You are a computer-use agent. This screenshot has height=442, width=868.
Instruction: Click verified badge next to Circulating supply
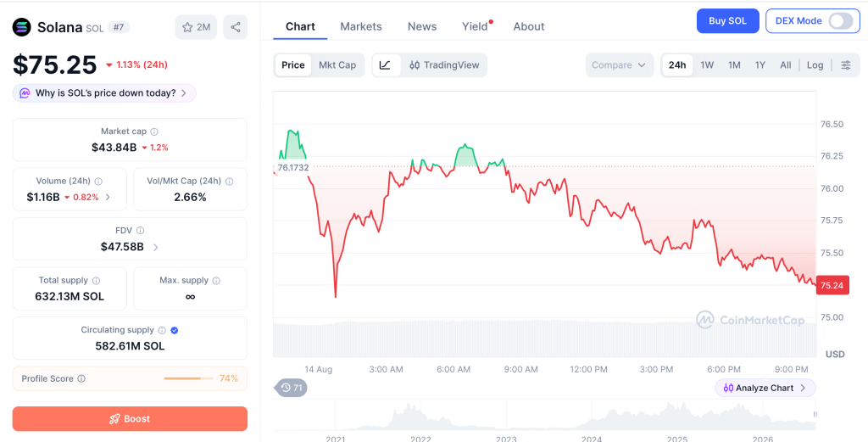pyautogui.click(x=175, y=330)
